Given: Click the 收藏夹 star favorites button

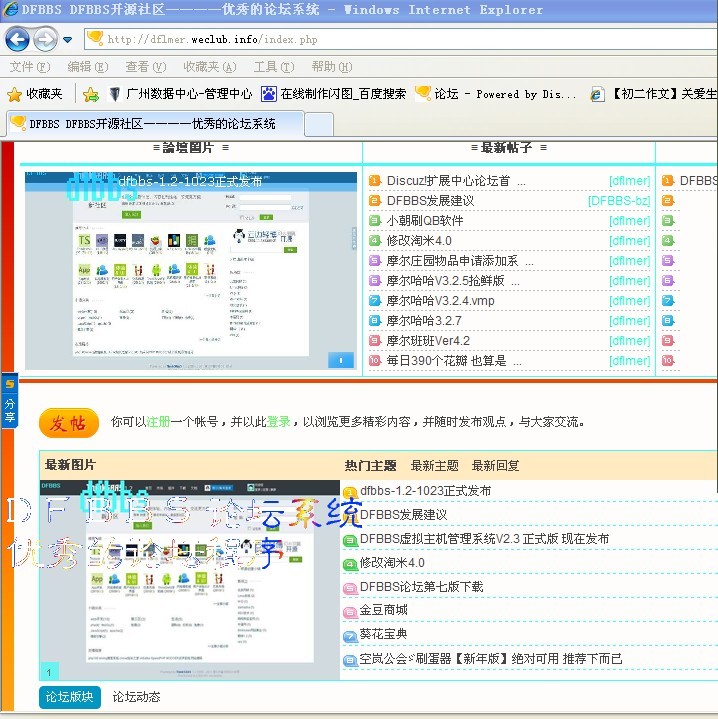Looking at the screenshot, I should pyautogui.click(x=34, y=94).
